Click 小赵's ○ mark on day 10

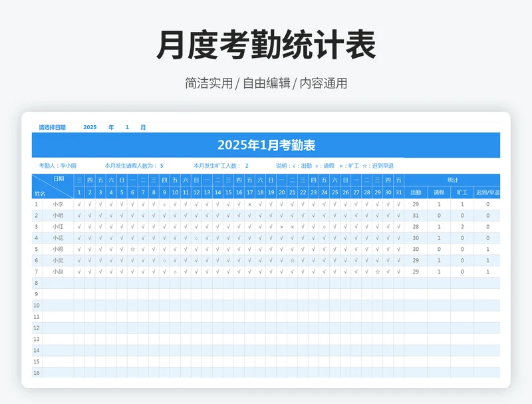[x=175, y=272]
